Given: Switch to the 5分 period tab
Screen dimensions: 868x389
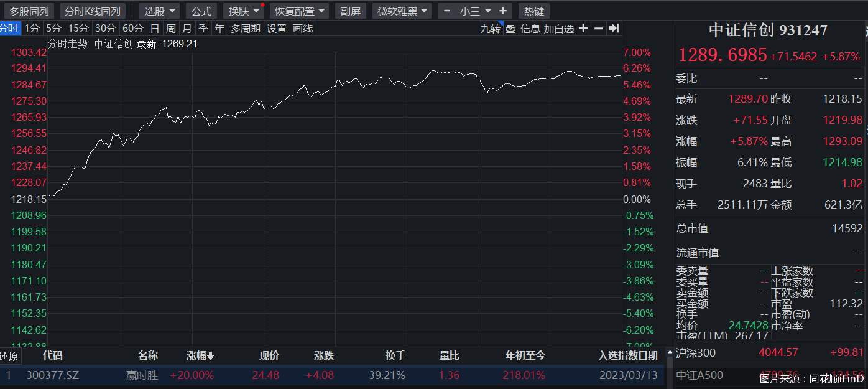Looking at the screenshot, I should pos(54,28).
